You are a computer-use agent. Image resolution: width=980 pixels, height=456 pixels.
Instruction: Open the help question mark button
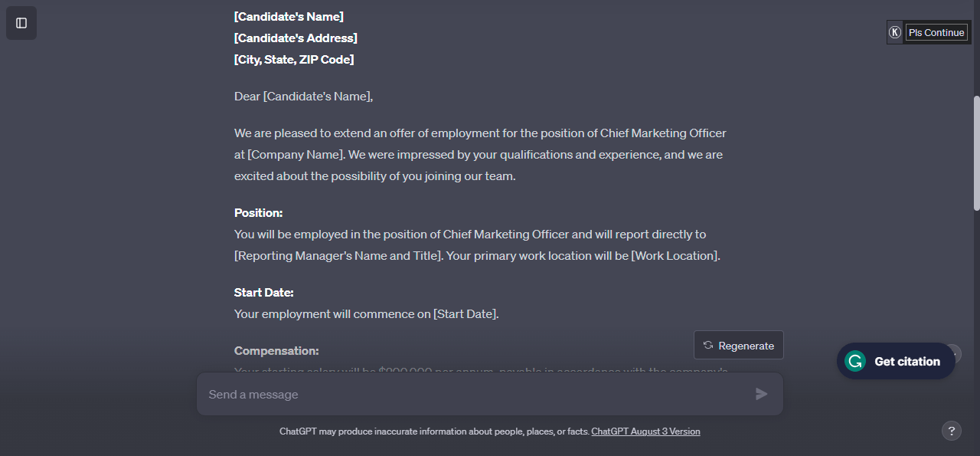click(951, 431)
